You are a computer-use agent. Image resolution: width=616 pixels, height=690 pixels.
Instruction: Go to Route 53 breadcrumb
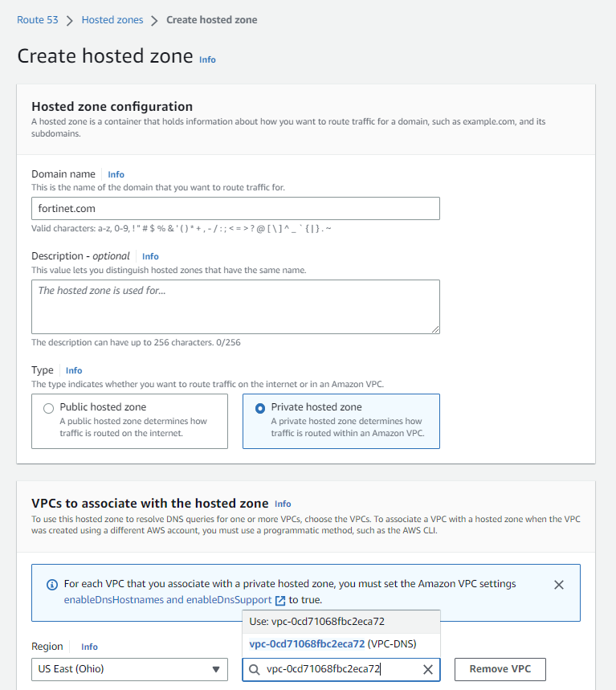click(38, 20)
